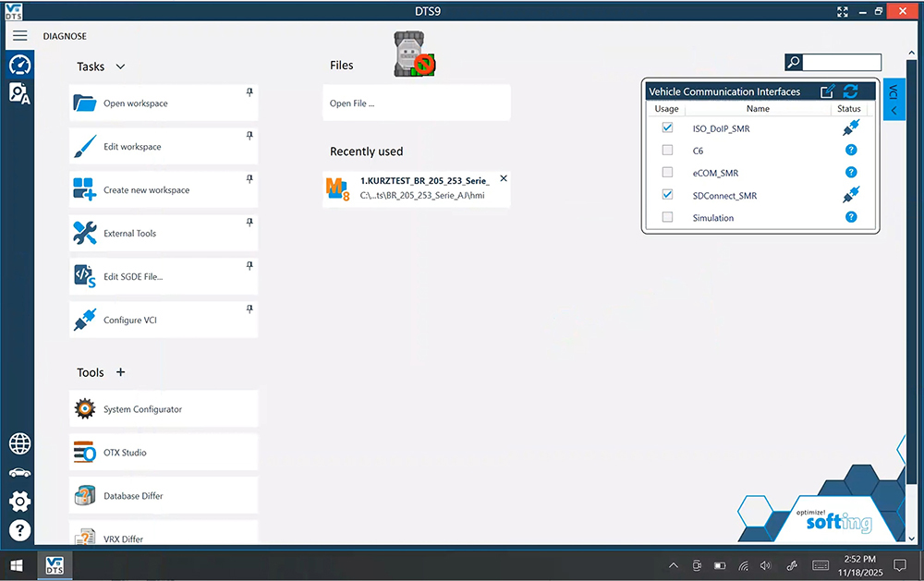Enable the eCOM_SMR interface checkbox
Viewport: 924px width, 581px height.
tap(667, 173)
